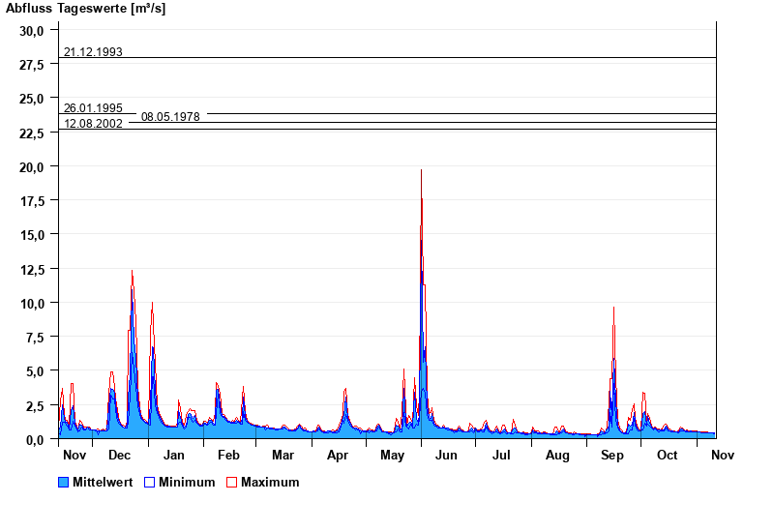Select the Dec month label on x-axis
774x532 pixels.
(x=120, y=455)
